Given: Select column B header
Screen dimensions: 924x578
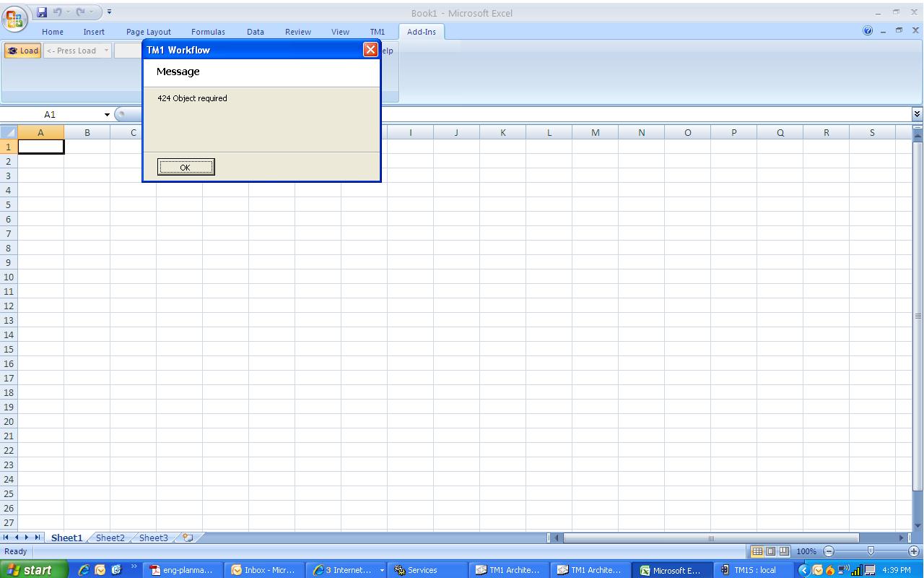Looking at the screenshot, I should tap(87, 132).
